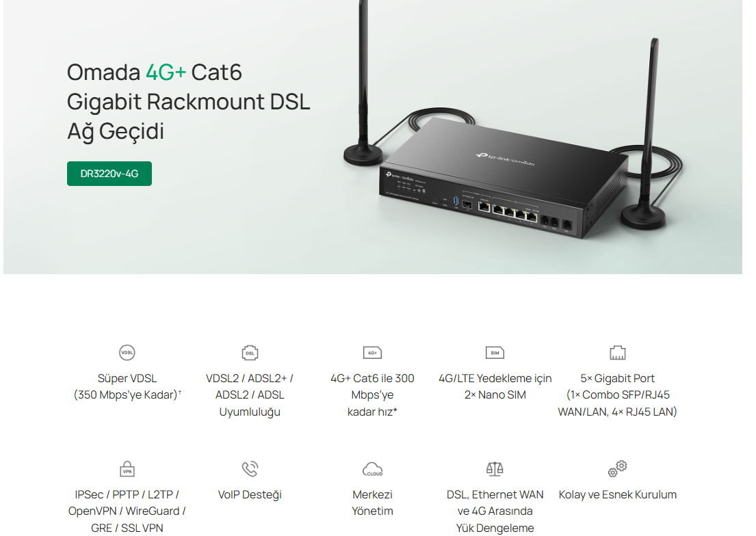Screen dimensions: 756x536
Task: Click the gears setup icon
Action: click(x=618, y=468)
